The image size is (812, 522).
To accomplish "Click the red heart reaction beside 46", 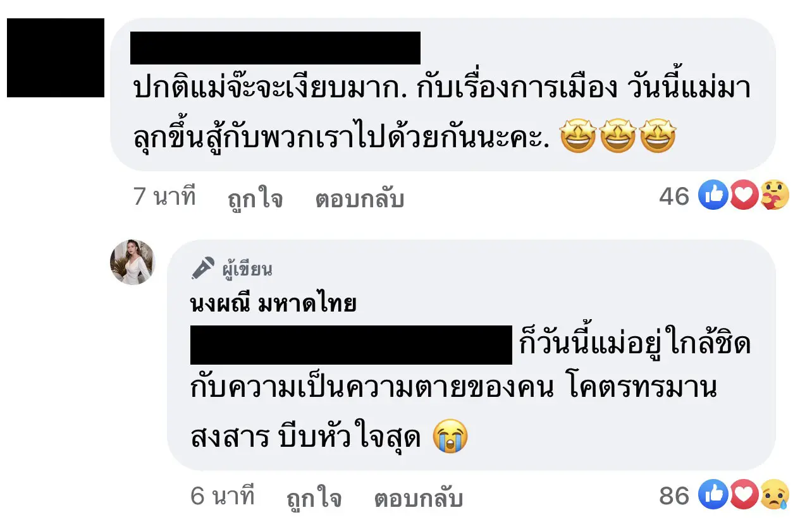I will tap(744, 195).
